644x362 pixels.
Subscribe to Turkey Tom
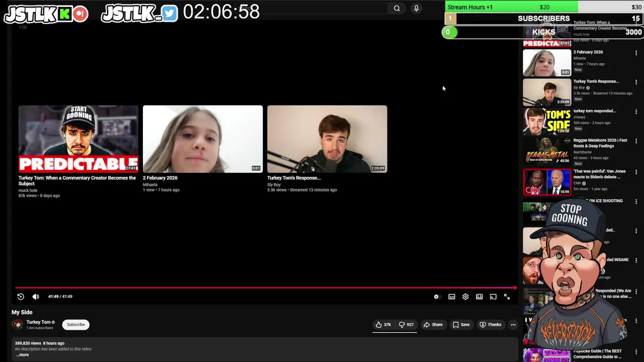[76, 325]
